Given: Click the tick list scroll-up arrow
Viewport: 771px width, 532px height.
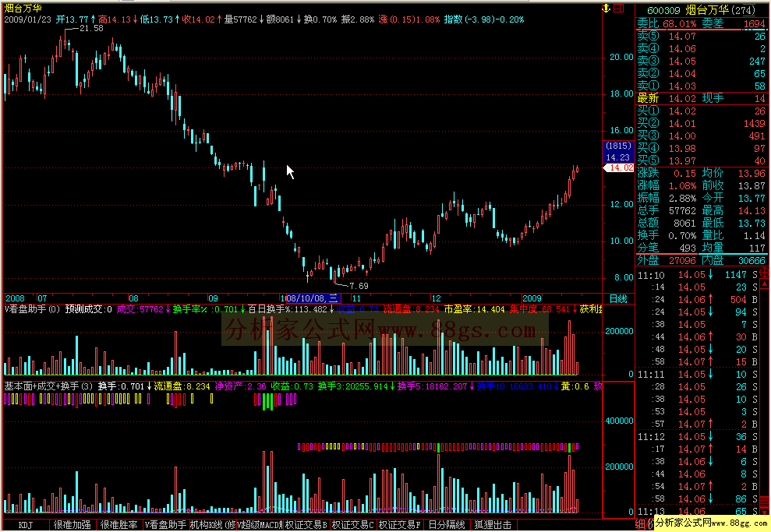Looking at the screenshot, I should (x=765, y=284).
